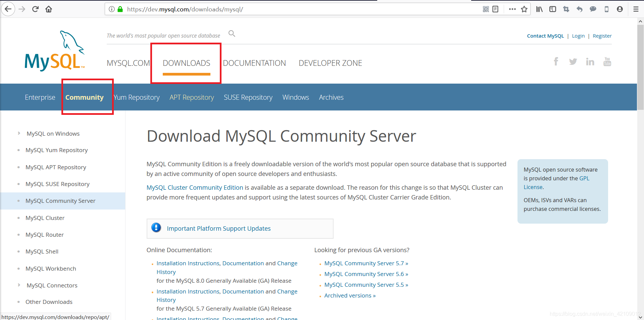The image size is (644, 320).
Task: Open Archives in the blue submenu
Action: click(331, 97)
